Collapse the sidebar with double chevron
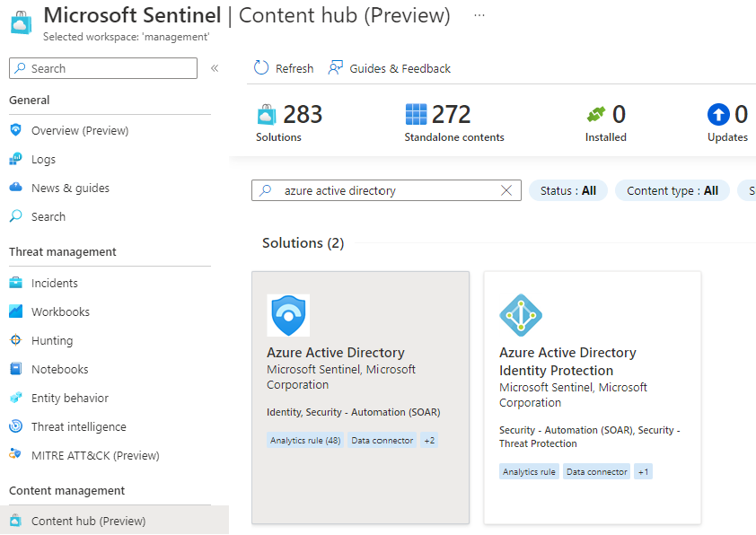 tap(215, 68)
